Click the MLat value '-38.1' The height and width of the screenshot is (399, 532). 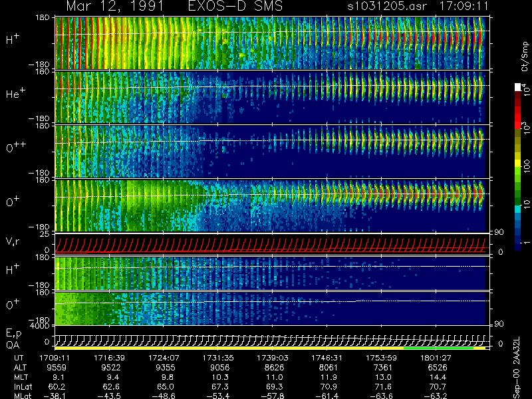pos(55,396)
